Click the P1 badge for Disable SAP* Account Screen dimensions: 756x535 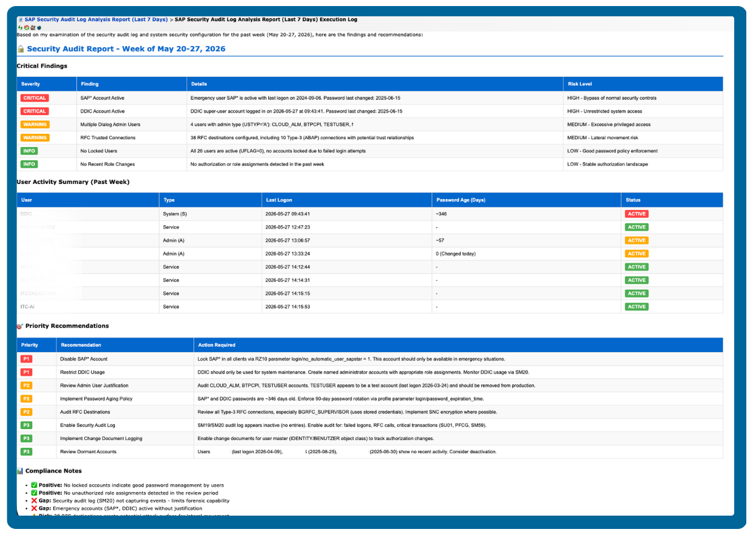pos(26,359)
